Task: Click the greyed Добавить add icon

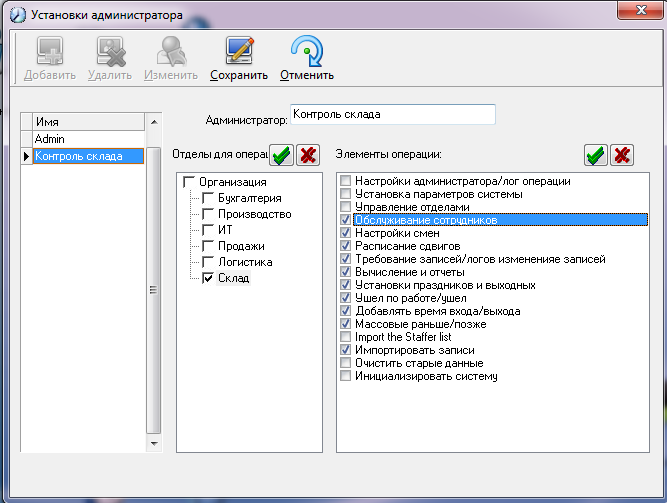Action: tap(50, 51)
